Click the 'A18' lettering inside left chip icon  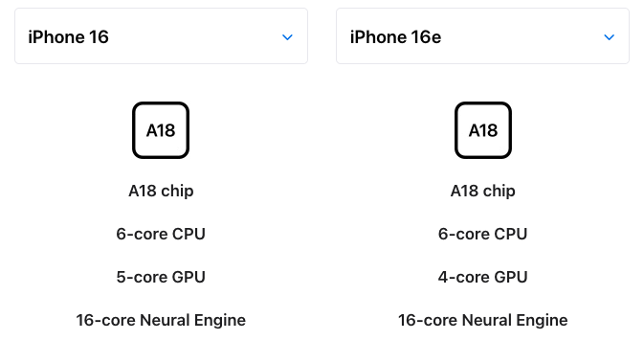161,130
